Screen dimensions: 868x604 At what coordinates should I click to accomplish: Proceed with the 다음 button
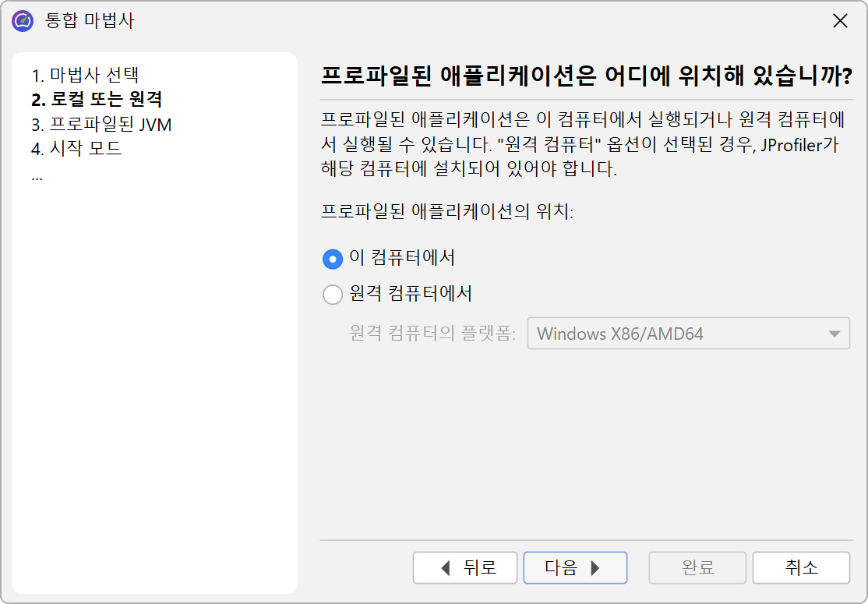[x=575, y=567]
